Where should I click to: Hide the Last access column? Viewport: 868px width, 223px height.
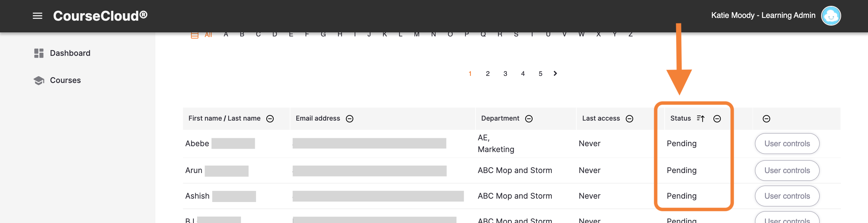629,118
